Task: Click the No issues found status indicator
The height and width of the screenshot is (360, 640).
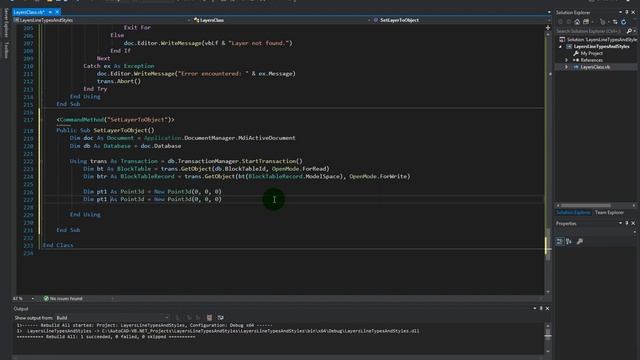Action: pyautogui.click(x=63, y=299)
